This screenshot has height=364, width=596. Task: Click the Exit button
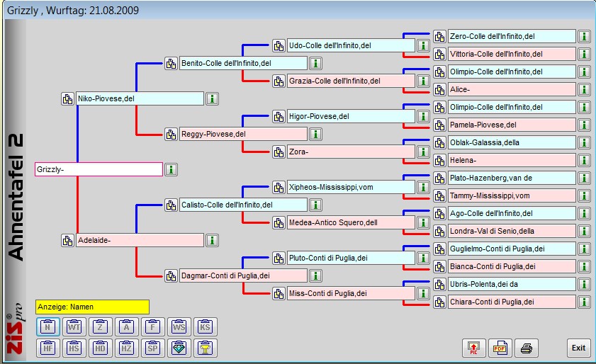pyautogui.click(x=578, y=348)
